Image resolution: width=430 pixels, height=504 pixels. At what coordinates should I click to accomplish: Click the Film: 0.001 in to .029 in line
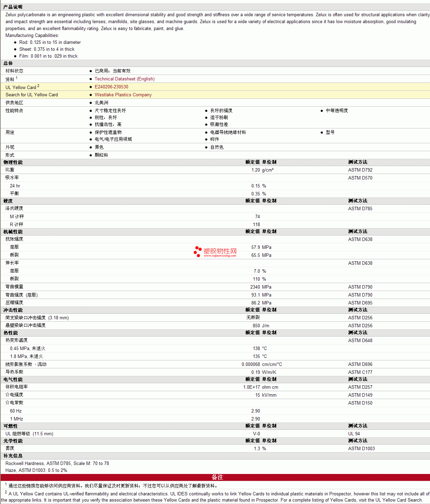click(48, 56)
